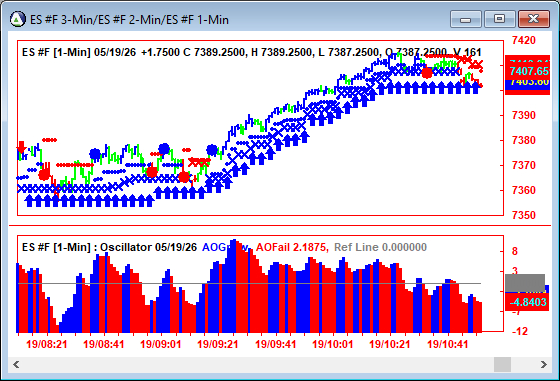Image resolution: width=560 pixels, height=381 pixels.
Task: Click the 19/10:21 time axis label
Action: pyautogui.click(x=390, y=345)
